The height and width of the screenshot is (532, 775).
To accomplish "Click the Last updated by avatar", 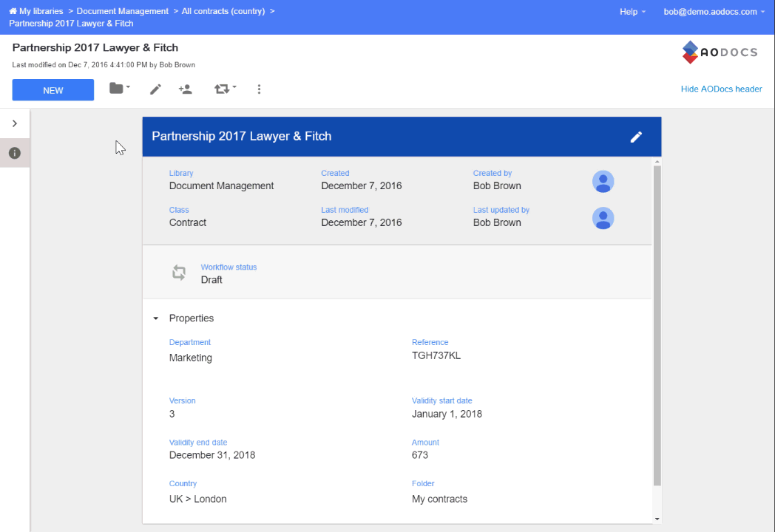I will click(x=603, y=218).
